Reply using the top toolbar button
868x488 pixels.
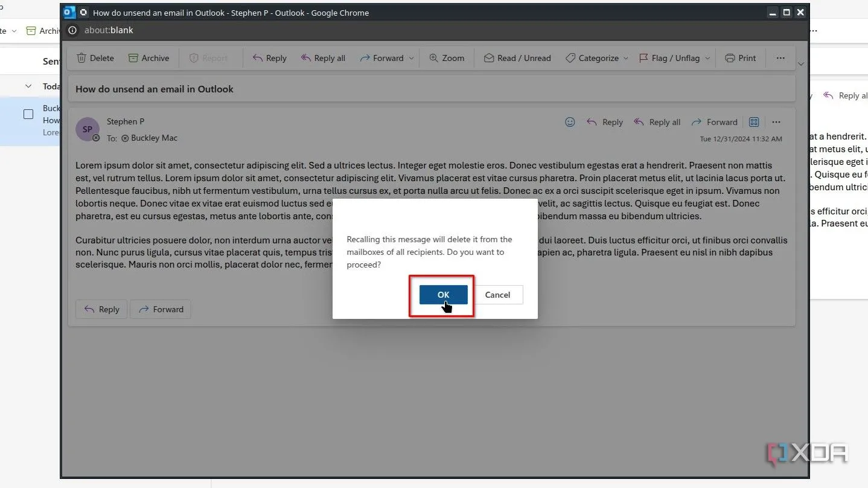[269, 58]
